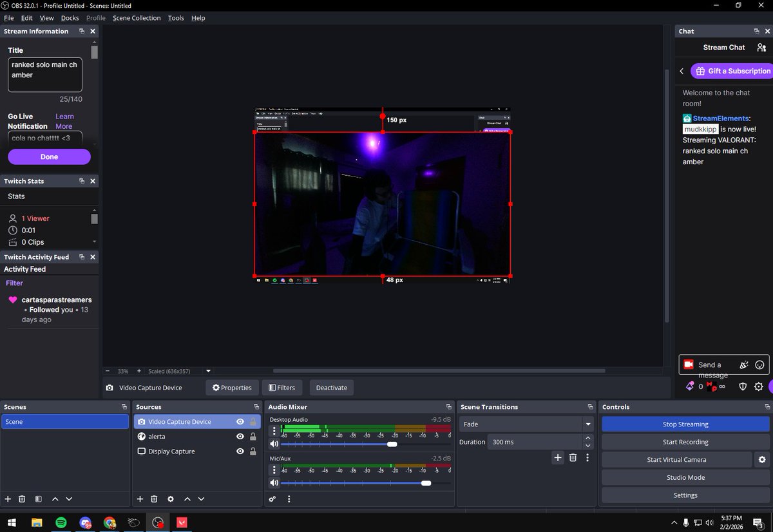Add a scene transition with plus icon
This screenshot has height=532, width=773.
(x=558, y=457)
